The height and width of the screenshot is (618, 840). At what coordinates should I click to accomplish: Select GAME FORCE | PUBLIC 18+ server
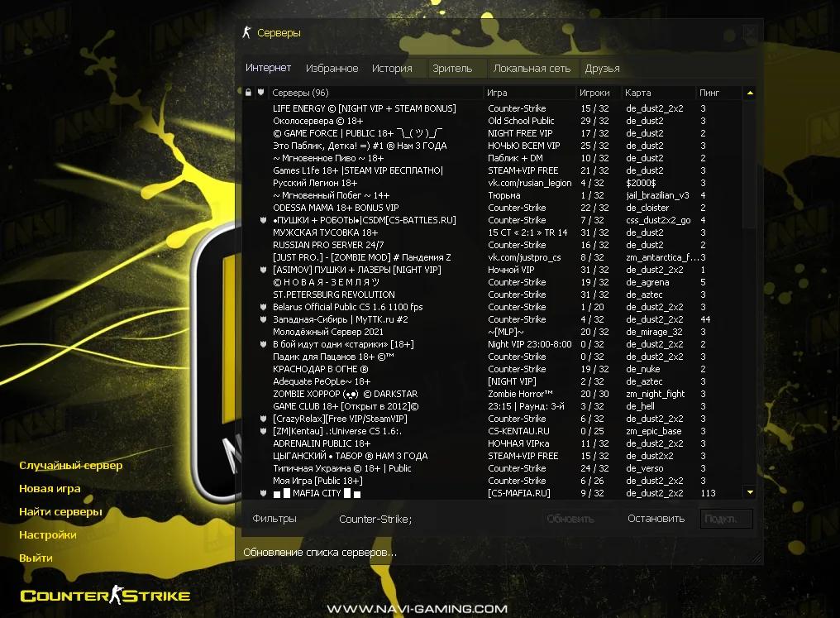click(x=492, y=133)
